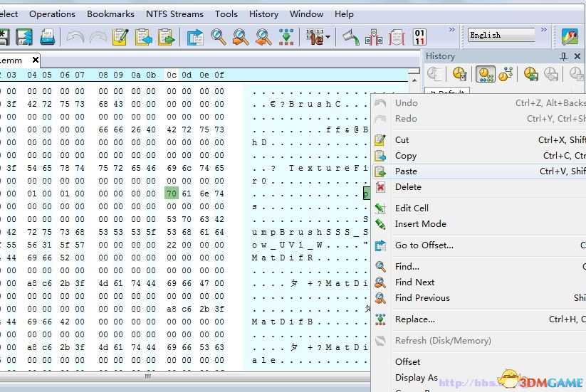Click the binary 01/11 view toolbar icon
Viewport: 586px width, 392px height.
click(x=419, y=36)
